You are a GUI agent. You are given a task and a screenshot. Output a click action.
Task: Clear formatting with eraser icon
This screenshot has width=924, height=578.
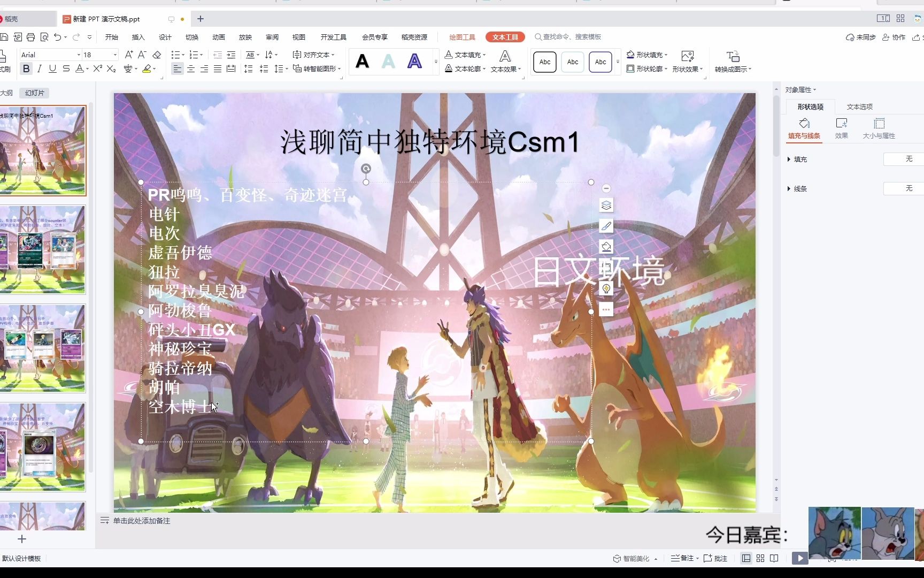coord(157,55)
